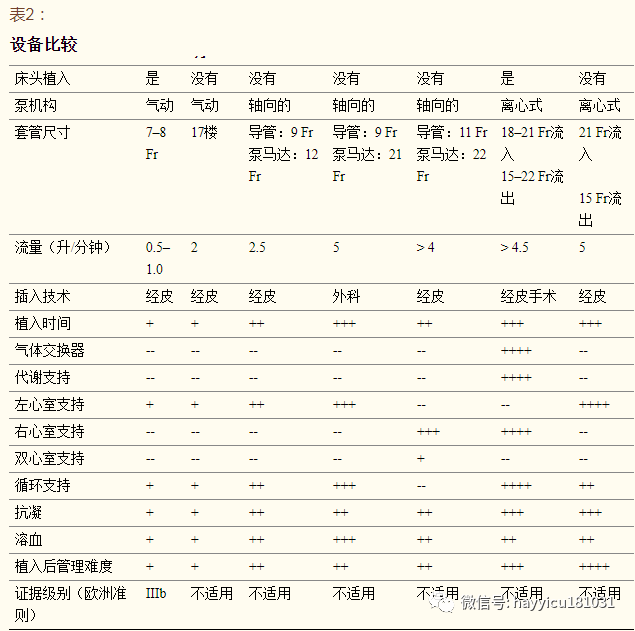Select the "设备比较" heading

click(x=44, y=44)
